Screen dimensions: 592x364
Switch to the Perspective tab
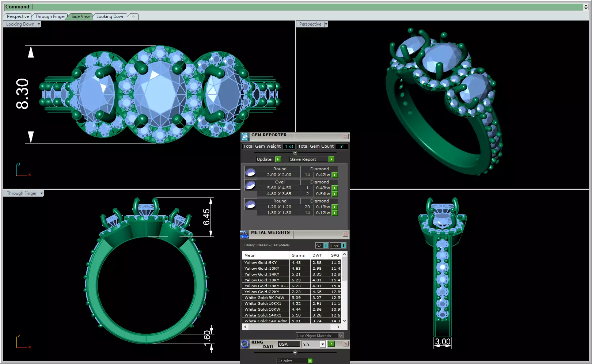(x=18, y=16)
